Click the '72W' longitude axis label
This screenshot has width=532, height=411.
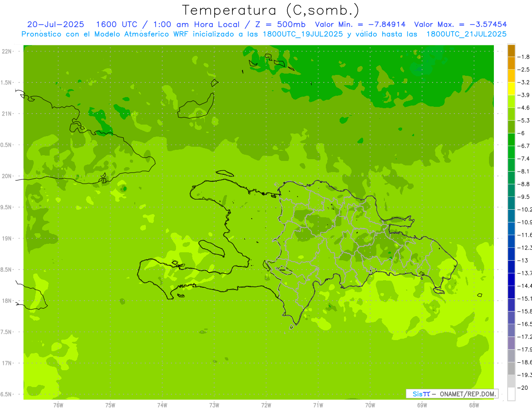(266, 405)
